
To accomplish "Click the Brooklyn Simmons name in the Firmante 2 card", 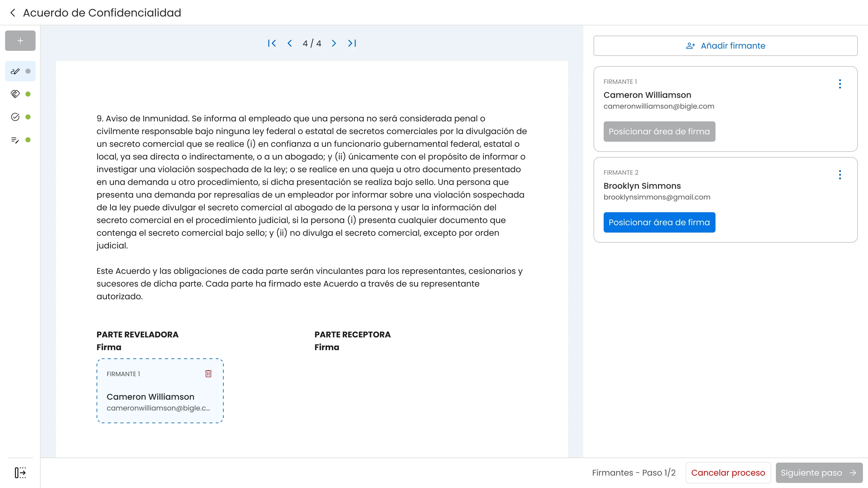I will [642, 186].
